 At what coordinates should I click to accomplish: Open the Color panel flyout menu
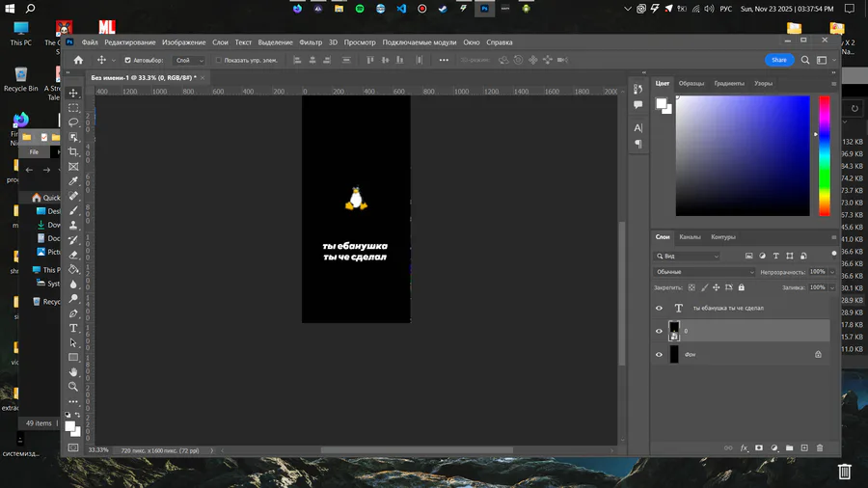833,84
